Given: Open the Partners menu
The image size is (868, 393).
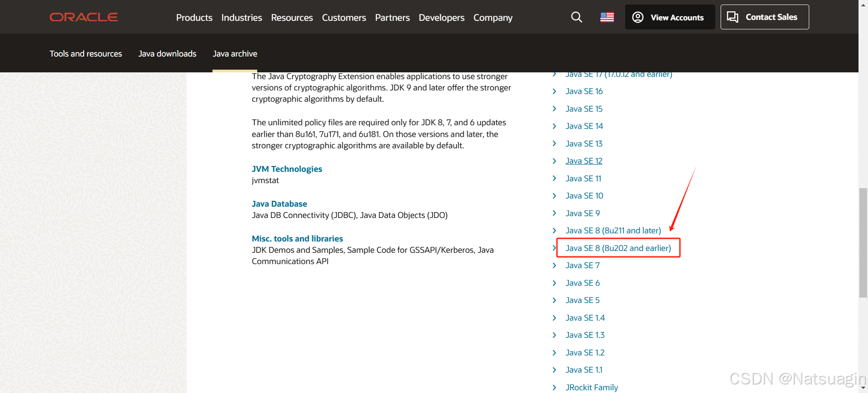Looking at the screenshot, I should (x=392, y=18).
